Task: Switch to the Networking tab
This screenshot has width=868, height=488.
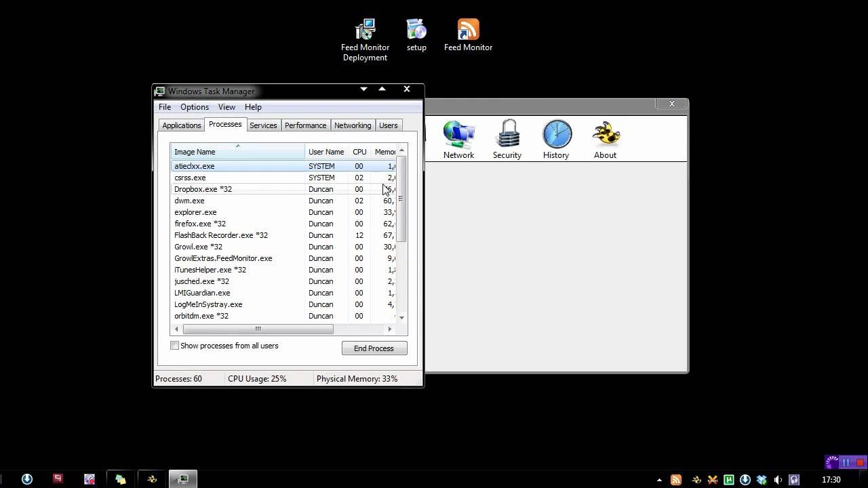Action: pyautogui.click(x=353, y=125)
